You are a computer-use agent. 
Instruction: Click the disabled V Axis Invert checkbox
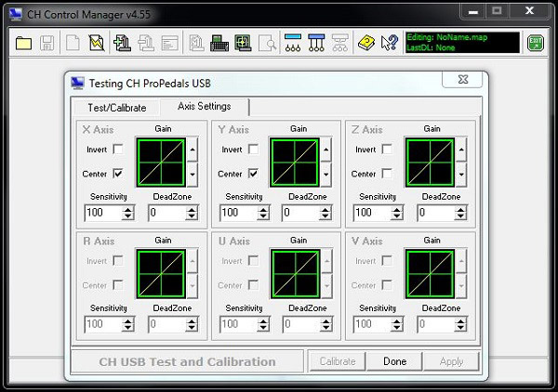point(387,260)
